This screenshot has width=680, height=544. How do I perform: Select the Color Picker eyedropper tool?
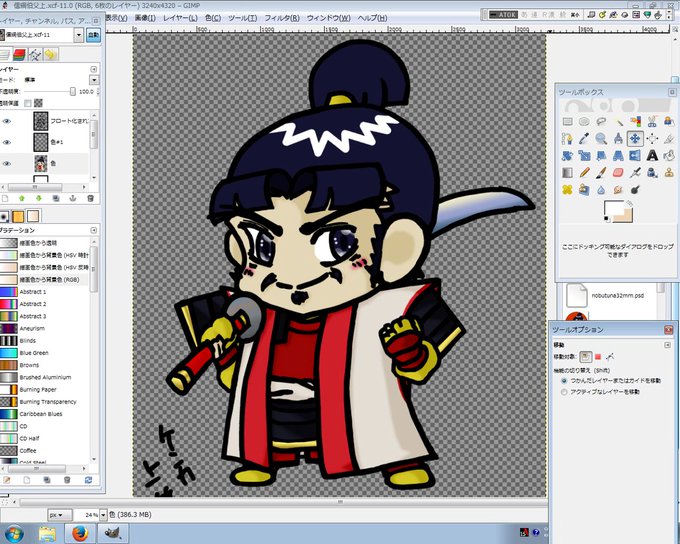click(x=584, y=139)
